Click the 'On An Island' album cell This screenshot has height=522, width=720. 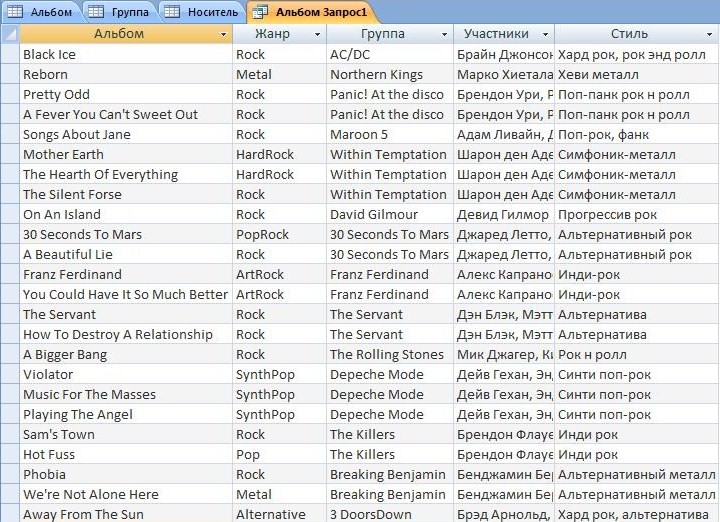coord(126,214)
